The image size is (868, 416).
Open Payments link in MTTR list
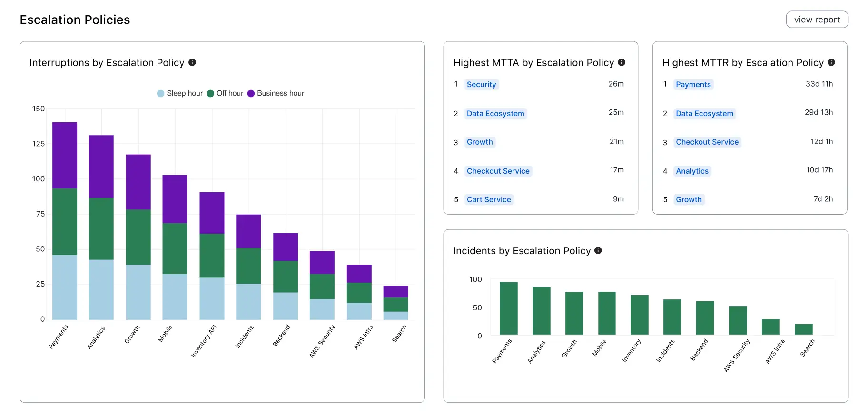pos(693,84)
